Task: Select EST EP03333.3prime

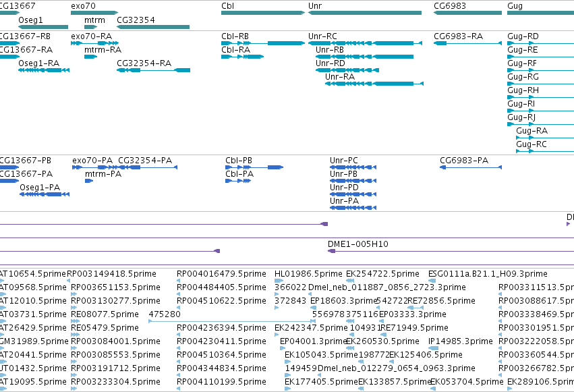Action: (381, 321)
